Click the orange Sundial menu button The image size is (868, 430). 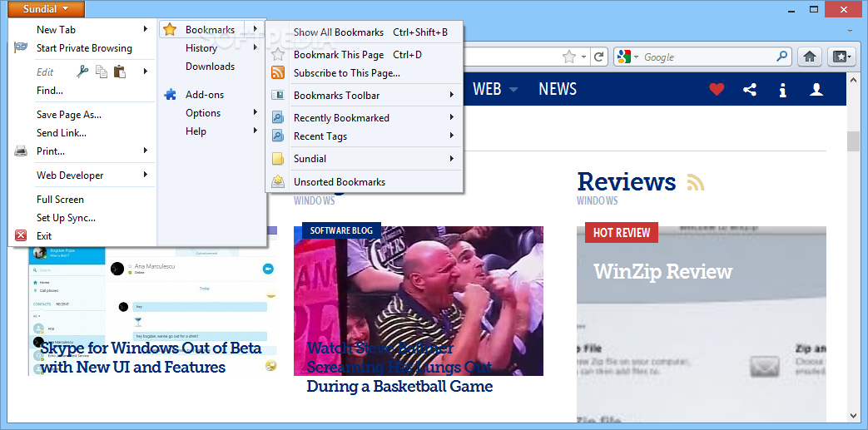pos(46,9)
